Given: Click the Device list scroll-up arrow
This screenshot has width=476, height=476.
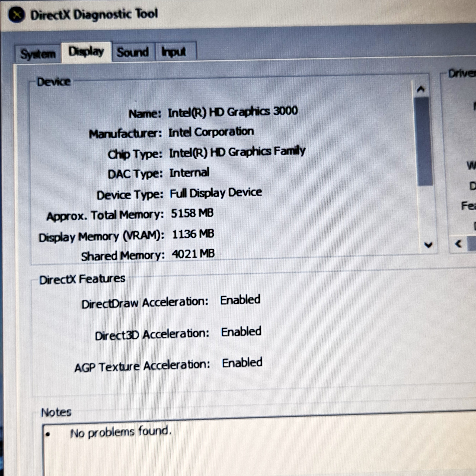Looking at the screenshot, I should (421, 89).
